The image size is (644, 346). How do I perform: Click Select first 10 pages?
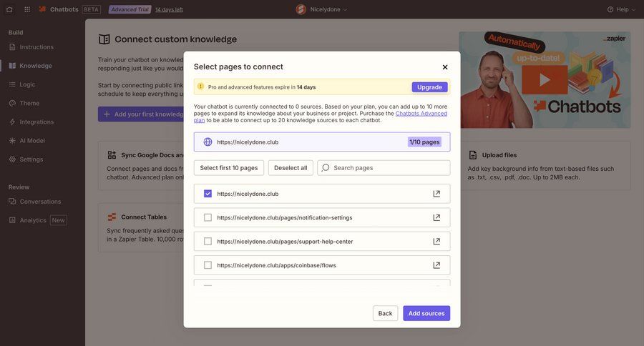pos(229,168)
